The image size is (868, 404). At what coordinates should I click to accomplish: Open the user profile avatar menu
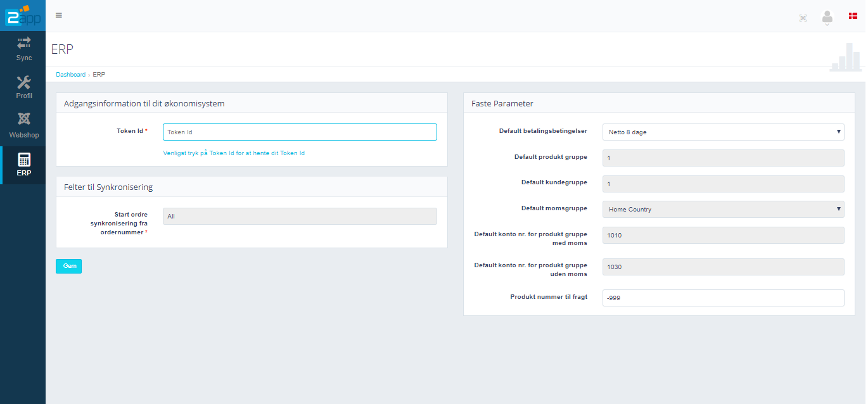point(827,18)
